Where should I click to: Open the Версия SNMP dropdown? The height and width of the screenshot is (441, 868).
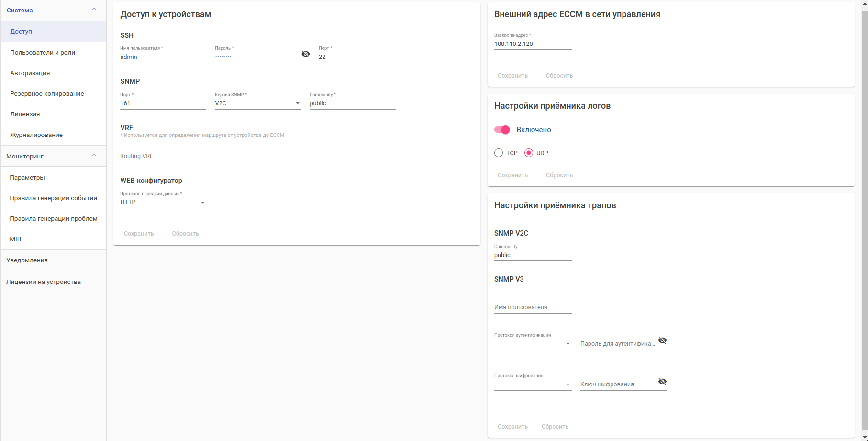point(257,103)
